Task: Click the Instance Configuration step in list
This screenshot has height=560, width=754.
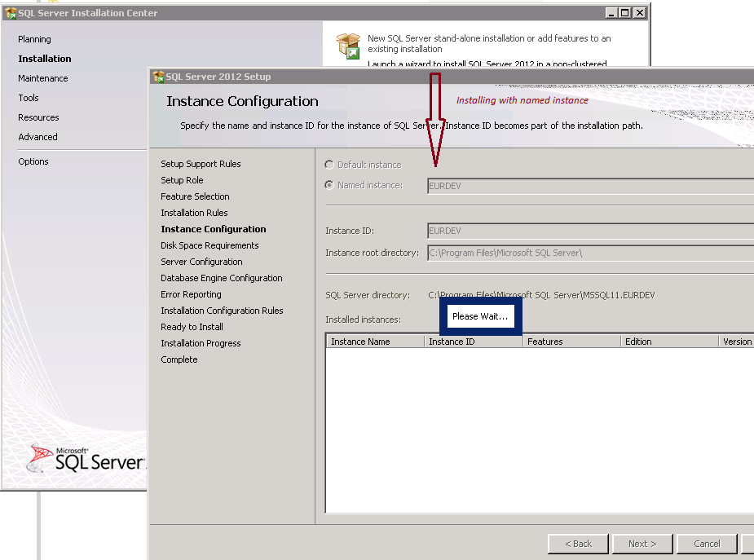Action: pyautogui.click(x=213, y=229)
